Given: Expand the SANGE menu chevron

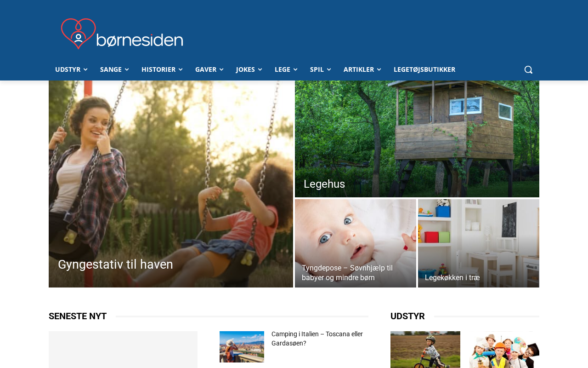Looking at the screenshot, I should click(x=127, y=69).
